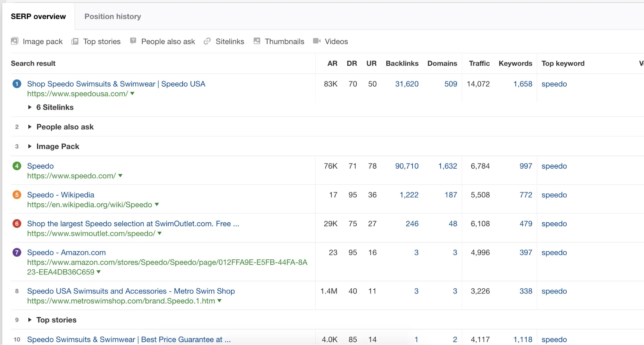Select the SERP overview tab
The image size is (644, 345).
[38, 16]
